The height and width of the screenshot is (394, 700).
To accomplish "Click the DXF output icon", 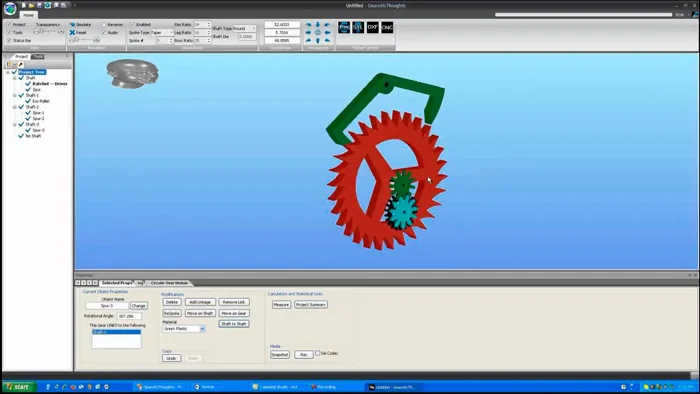I will [x=373, y=28].
